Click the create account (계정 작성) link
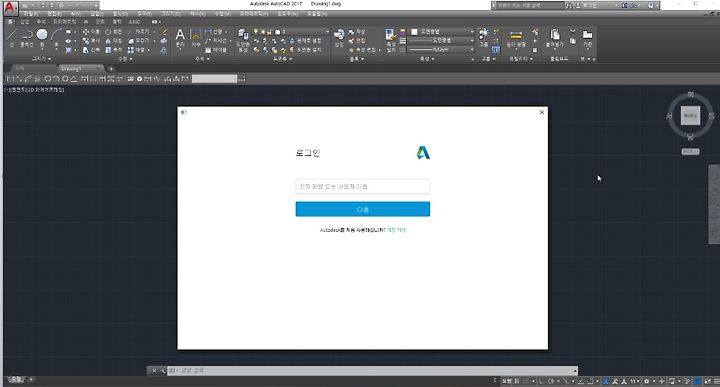720x387 pixels. 396,230
